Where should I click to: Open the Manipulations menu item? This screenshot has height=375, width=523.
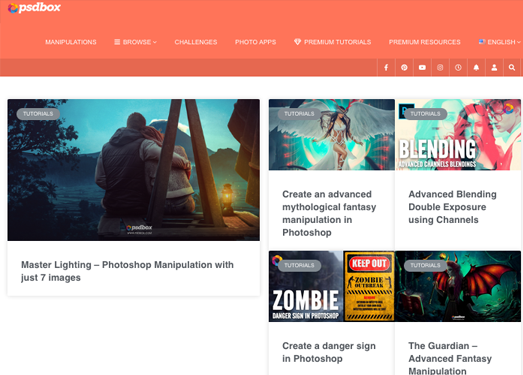click(x=71, y=42)
